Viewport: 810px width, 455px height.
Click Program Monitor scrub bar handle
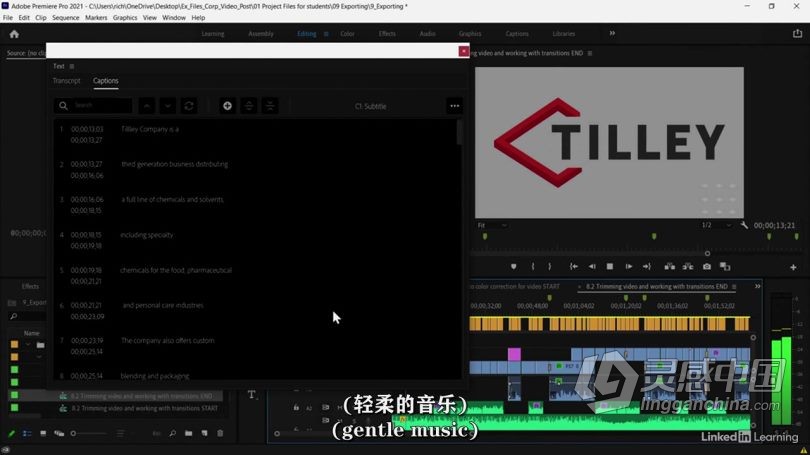point(707,254)
